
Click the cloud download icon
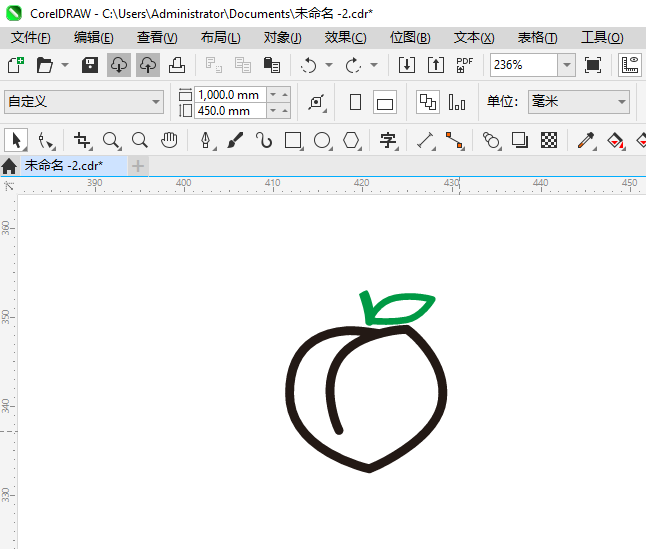pyautogui.click(x=119, y=65)
